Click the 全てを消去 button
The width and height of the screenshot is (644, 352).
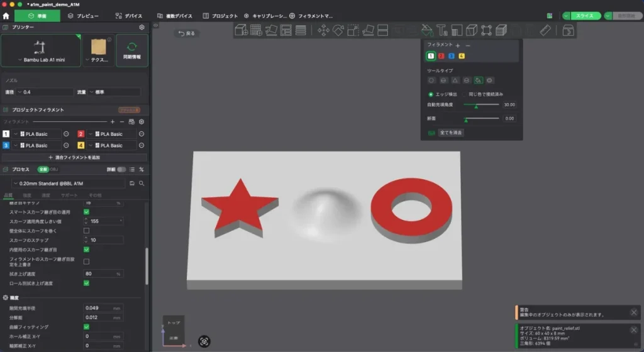click(451, 133)
